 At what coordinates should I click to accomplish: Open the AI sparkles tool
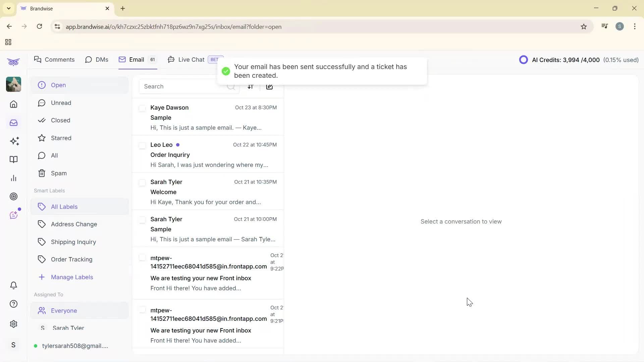(x=14, y=141)
